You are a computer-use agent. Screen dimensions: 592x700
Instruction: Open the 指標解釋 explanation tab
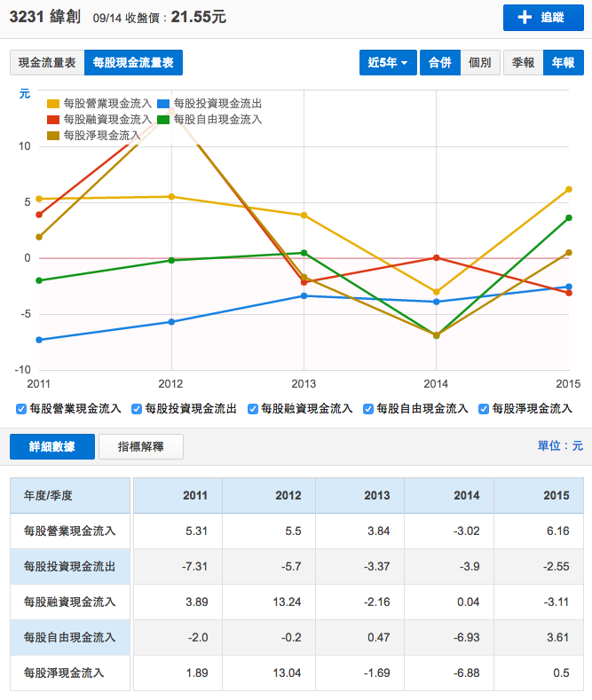[140, 446]
